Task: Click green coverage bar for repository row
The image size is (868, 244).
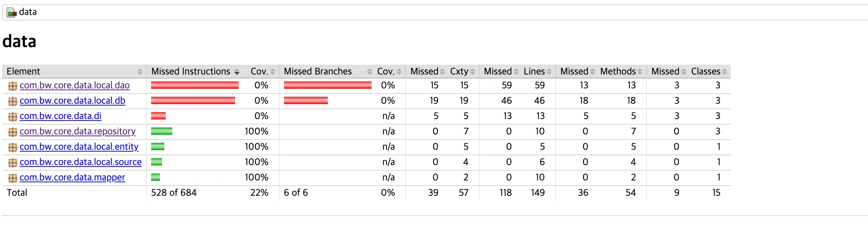Action: 162,131
